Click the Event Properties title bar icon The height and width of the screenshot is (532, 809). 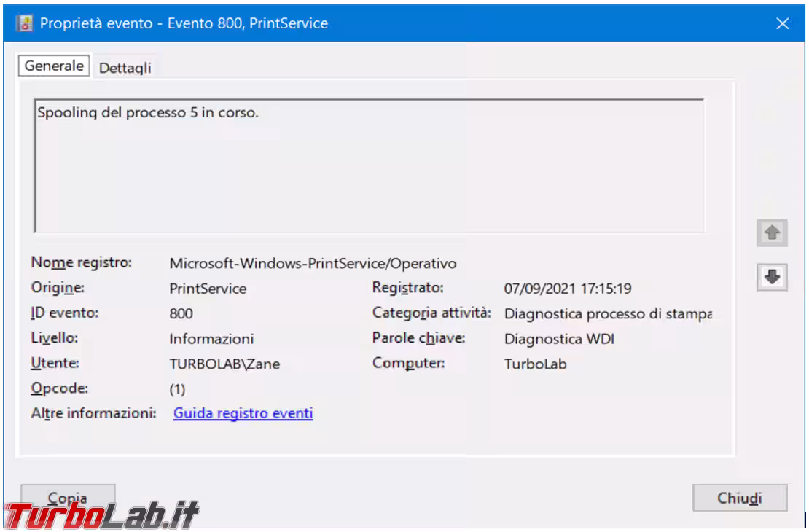23,24
